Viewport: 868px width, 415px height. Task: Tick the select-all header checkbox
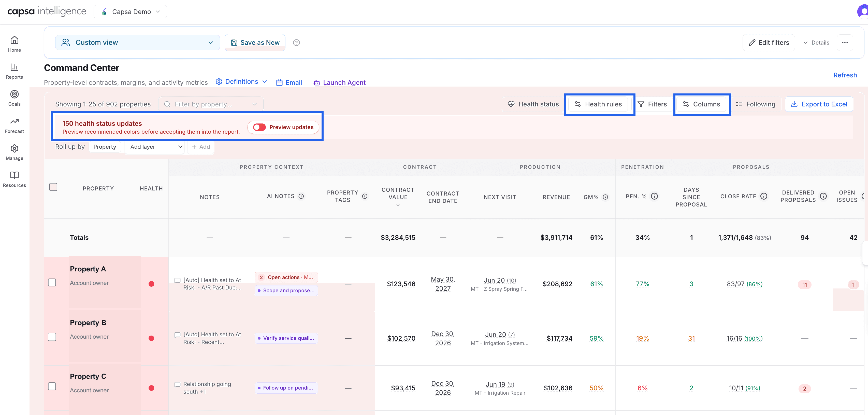(x=53, y=187)
